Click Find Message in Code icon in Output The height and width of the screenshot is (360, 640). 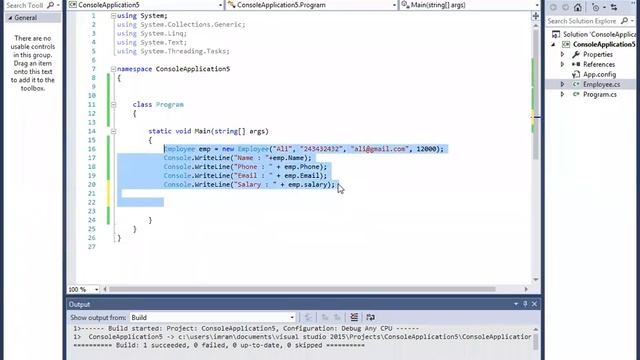click(x=308, y=317)
